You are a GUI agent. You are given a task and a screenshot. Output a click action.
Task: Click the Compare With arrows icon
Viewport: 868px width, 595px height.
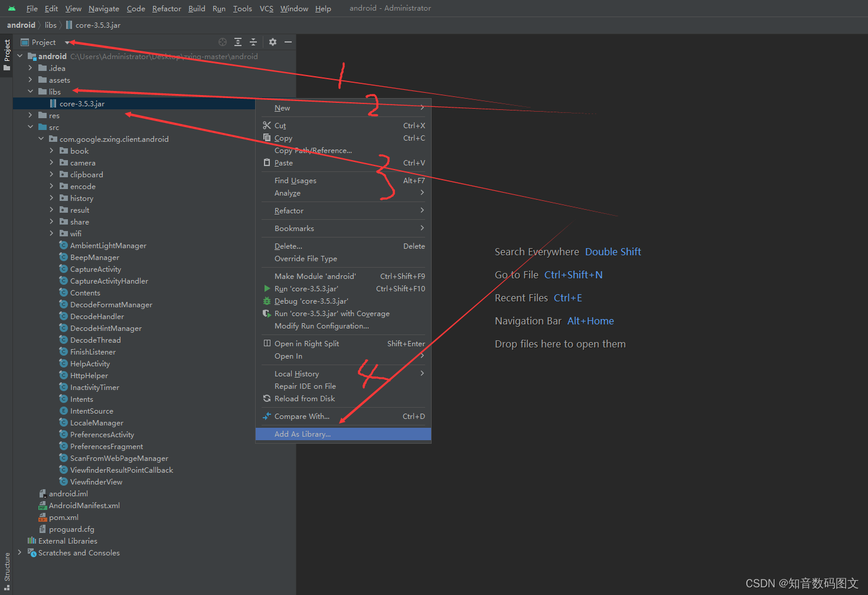click(x=267, y=416)
